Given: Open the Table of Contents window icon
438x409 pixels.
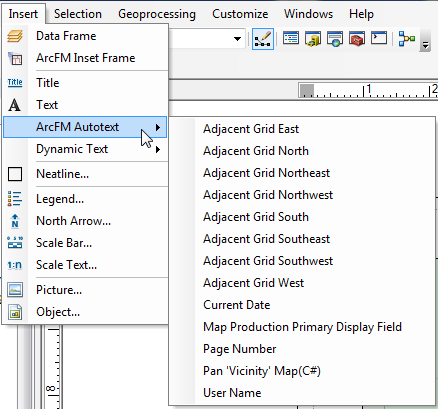Looking at the screenshot, I should [291, 38].
